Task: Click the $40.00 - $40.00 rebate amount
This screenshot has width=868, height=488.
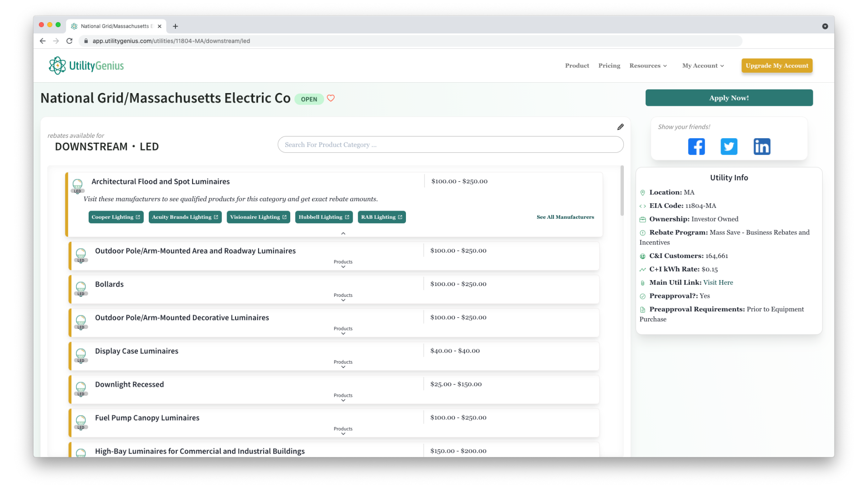Action: [x=455, y=351]
